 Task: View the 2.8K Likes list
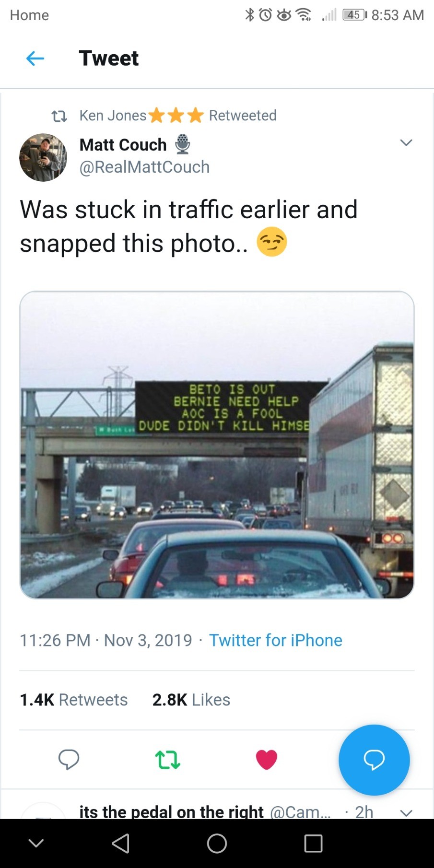[191, 700]
